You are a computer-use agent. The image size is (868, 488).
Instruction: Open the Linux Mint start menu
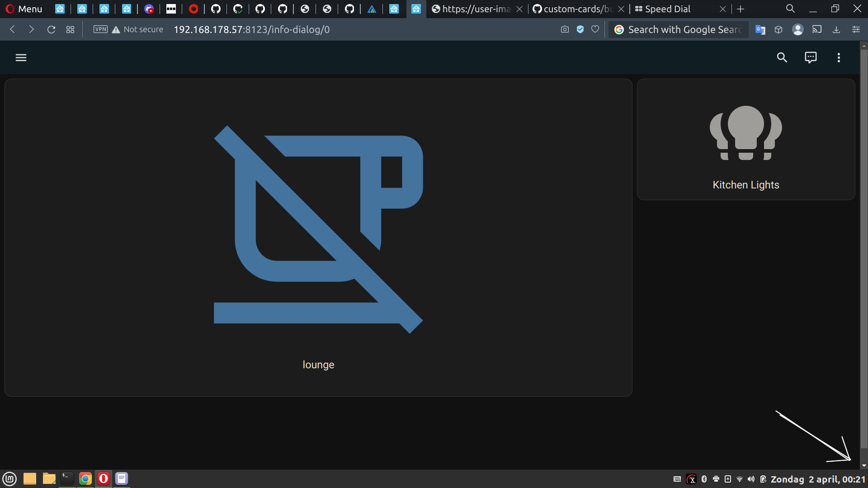coord(9,479)
